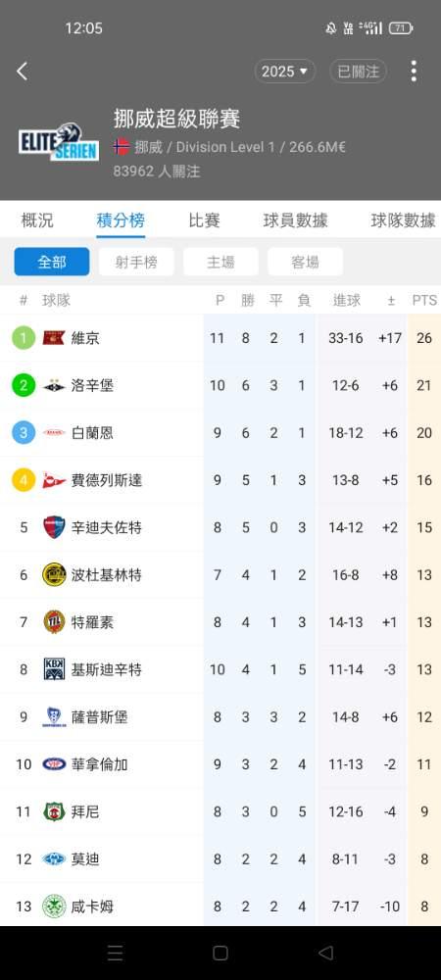This screenshot has height=980, width=441.
Task: Open 維京 team crest icon
Action: pos(54,338)
